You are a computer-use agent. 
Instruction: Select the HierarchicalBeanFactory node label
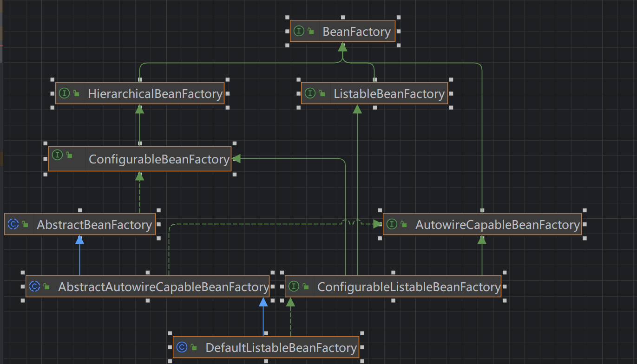[155, 94]
